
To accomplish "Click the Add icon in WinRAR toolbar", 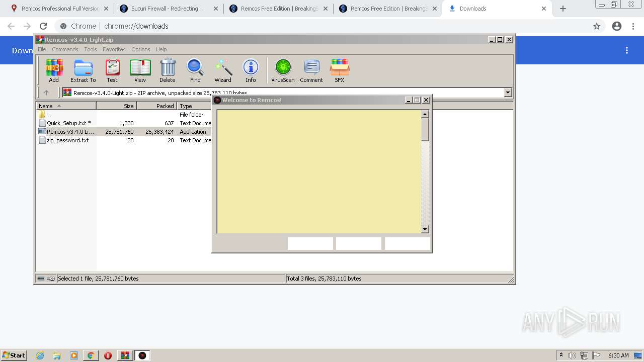I will click(x=54, y=70).
